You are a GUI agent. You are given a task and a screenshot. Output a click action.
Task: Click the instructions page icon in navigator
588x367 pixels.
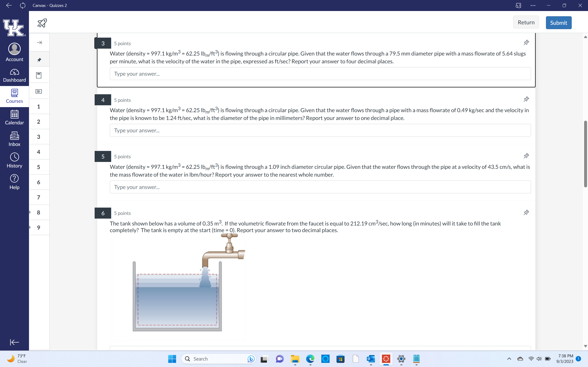click(39, 75)
